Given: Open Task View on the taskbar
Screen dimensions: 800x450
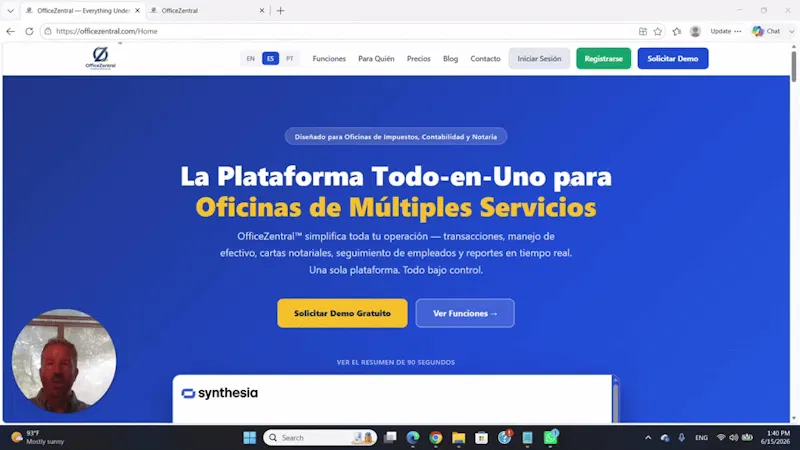Looking at the screenshot, I should click(390, 437).
